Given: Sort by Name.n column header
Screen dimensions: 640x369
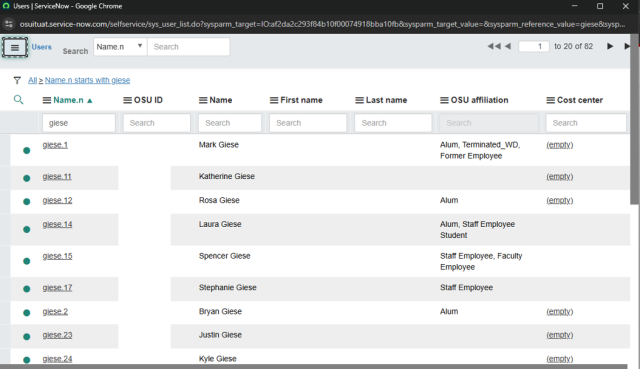Looking at the screenshot, I should coord(68,100).
